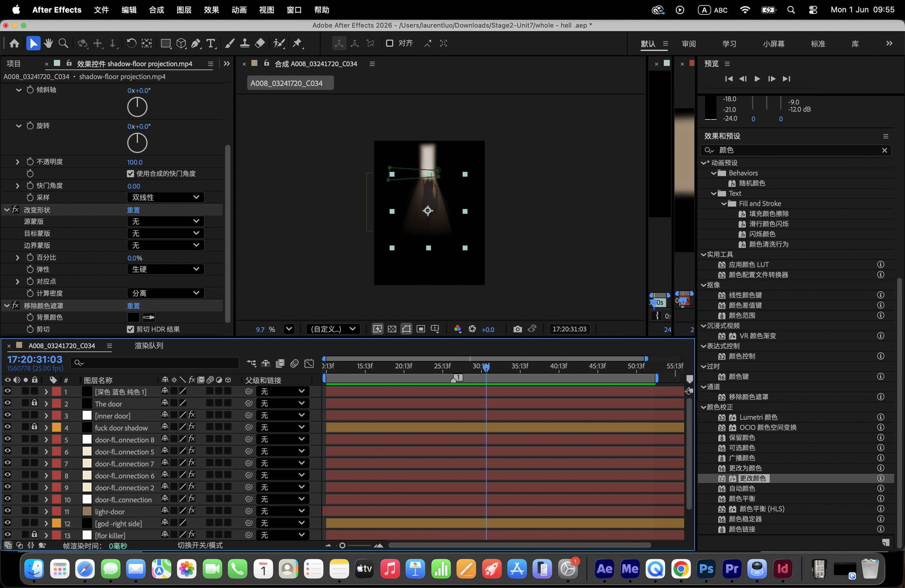The width and height of the screenshot is (905, 588).
Task: Switch to the 学习 workspace
Action: pyautogui.click(x=729, y=44)
